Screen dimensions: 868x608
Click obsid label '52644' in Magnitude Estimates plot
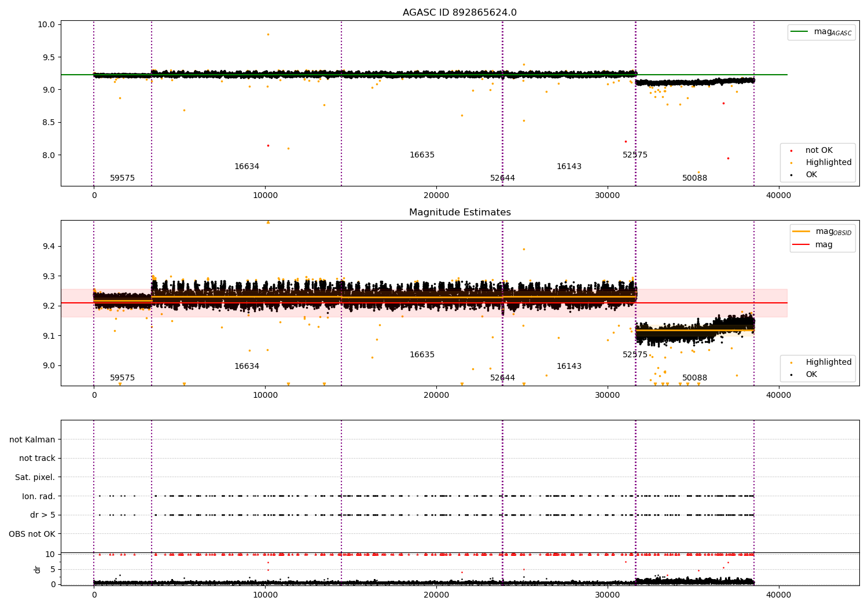(502, 378)
